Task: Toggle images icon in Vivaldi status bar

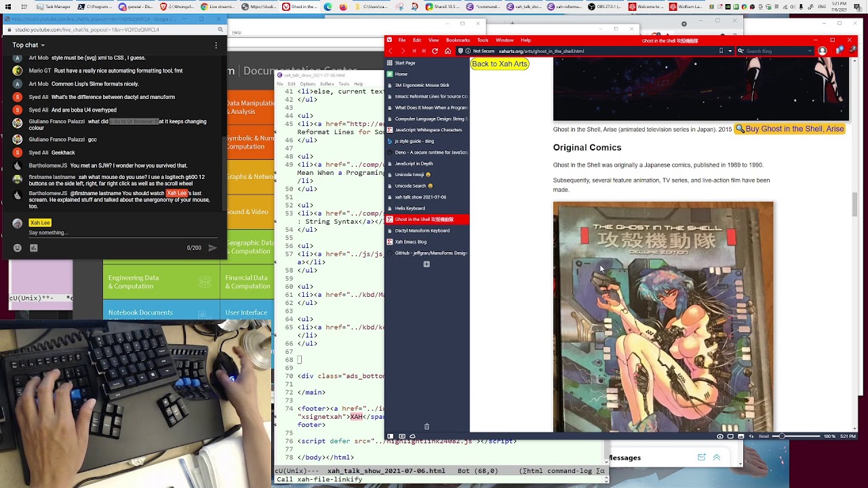Action: [x=741, y=436]
